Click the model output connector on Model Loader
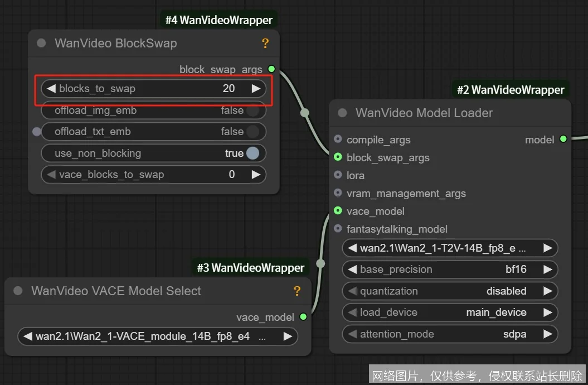Image resolution: width=588 pixels, height=385 pixels. [563, 139]
